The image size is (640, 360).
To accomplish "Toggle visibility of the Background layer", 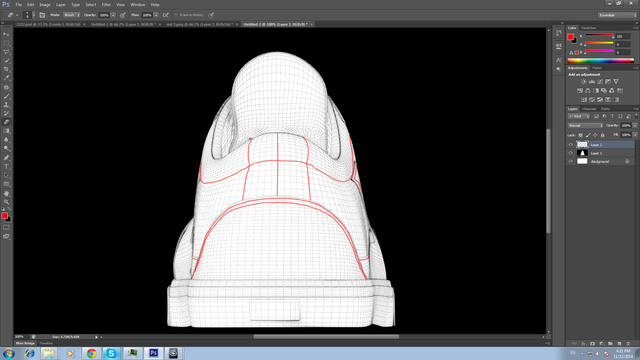I will click(x=571, y=161).
